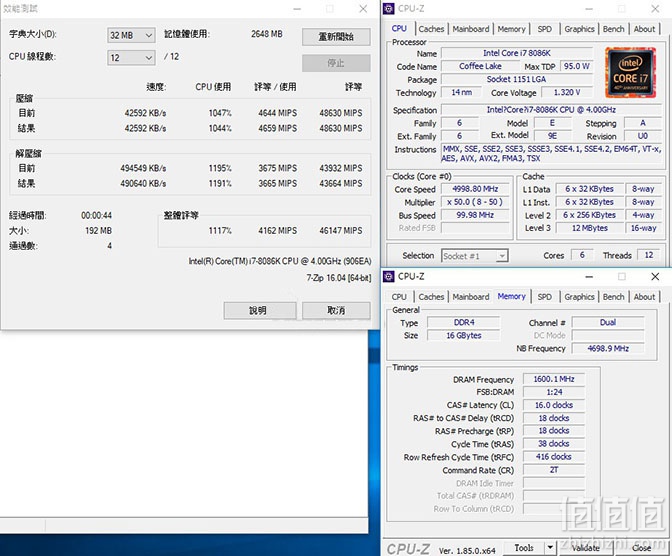
Task: Click the CPU-Z app icon in Memory window title
Action: coord(388,276)
